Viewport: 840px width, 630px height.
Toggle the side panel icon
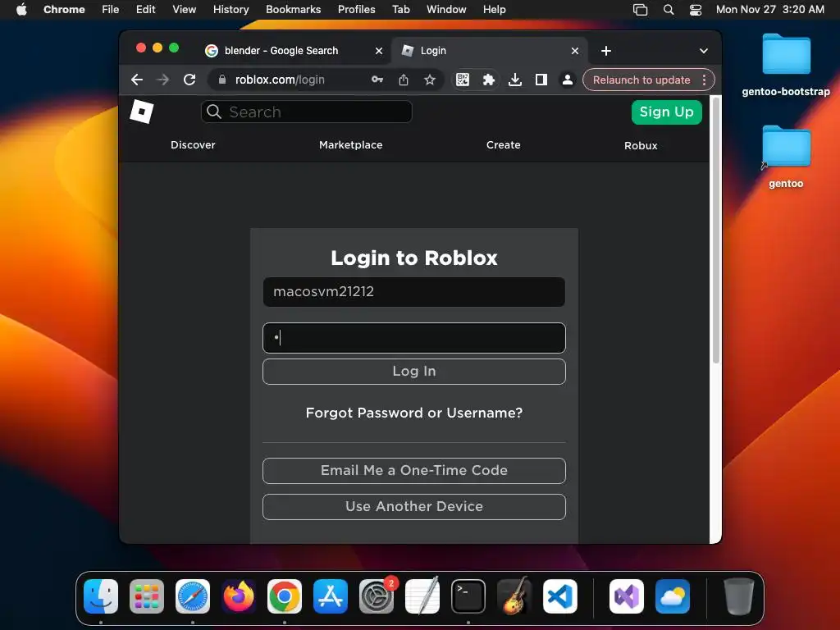[x=541, y=80]
